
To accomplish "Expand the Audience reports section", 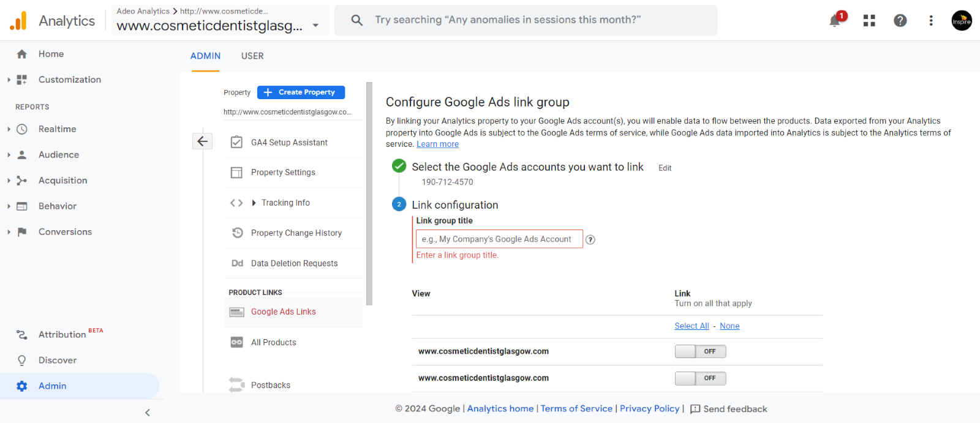I will [9, 155].
